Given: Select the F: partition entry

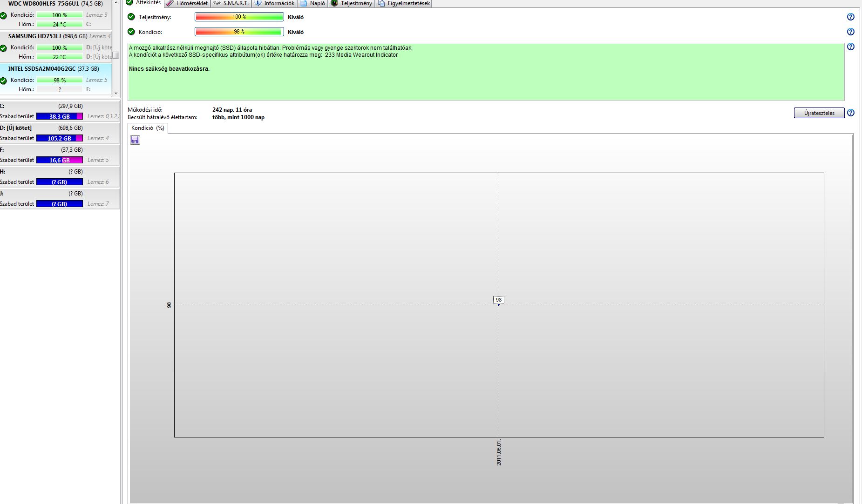Looking at the screenshot, I should 60,155.
